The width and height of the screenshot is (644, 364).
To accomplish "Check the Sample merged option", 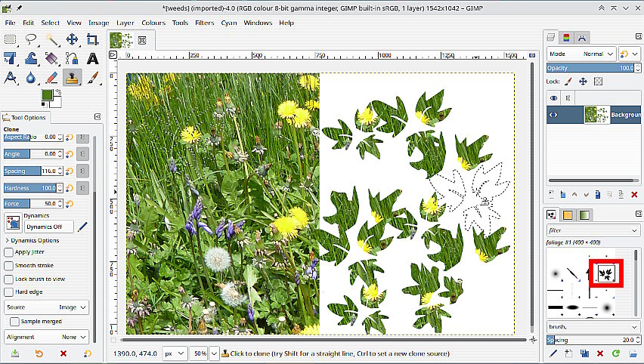I will coord(14,322).
